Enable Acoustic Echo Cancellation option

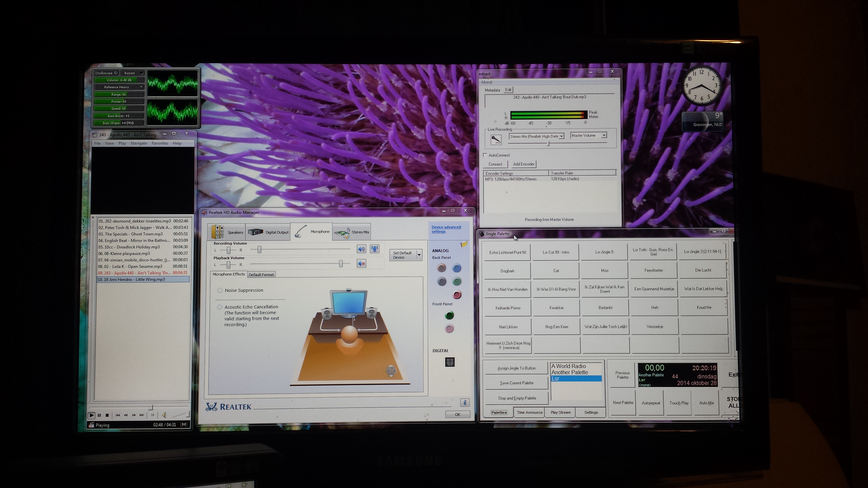(x=220, y=307)
